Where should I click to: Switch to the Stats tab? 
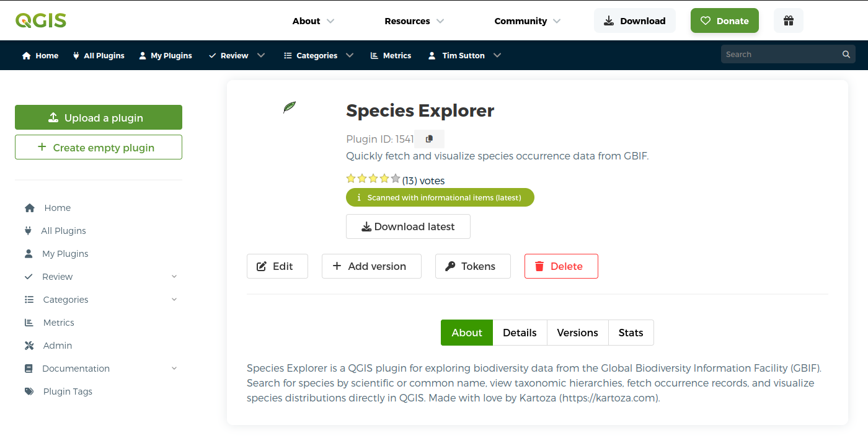pos(631,333)
